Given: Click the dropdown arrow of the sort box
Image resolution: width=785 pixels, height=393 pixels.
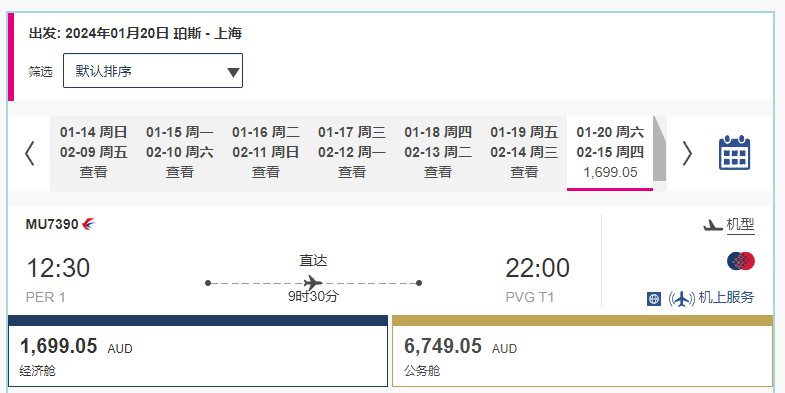Looking at the screenshot, I should click(232, 73).
